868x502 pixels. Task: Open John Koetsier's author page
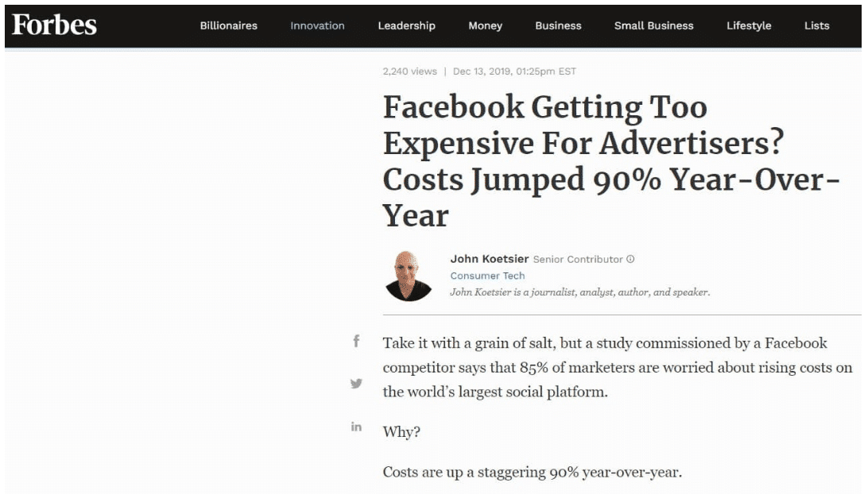click(490, 258)
